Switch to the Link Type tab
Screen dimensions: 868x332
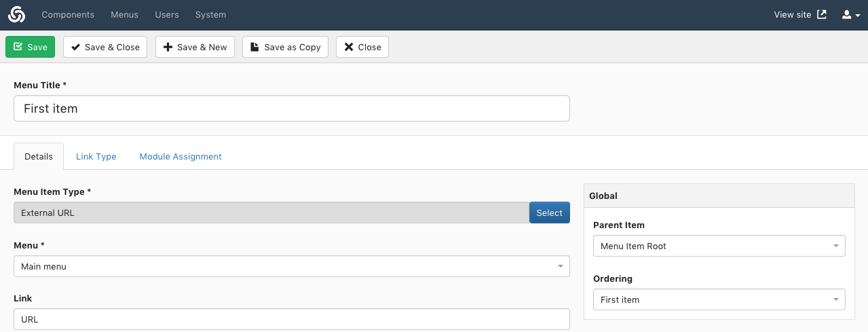[96, 156]
